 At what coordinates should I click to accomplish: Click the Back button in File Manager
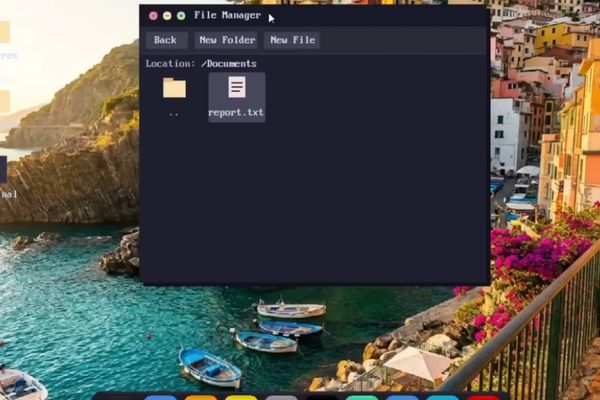[x=166, y=40]
